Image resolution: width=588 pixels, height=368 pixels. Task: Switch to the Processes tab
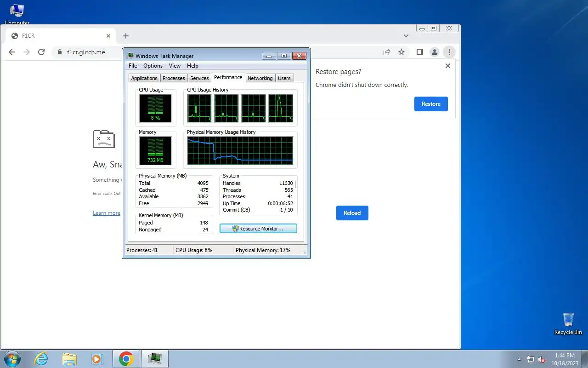[174, 78]
